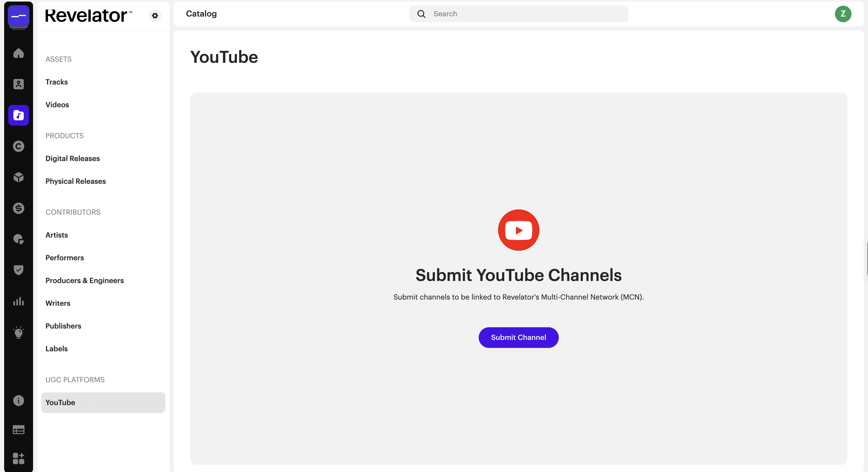Open the bar chart analytics icon
Viewport: 868px width, 472px height.
19,301
